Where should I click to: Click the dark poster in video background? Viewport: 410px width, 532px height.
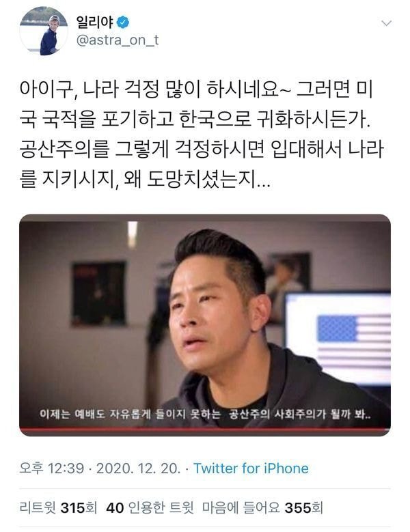98,294
